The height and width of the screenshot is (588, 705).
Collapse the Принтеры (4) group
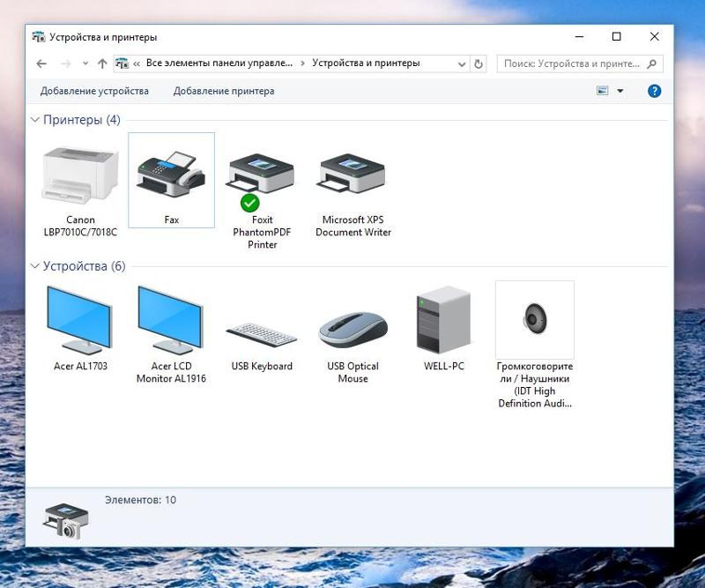pyautogui.click(x=34, y=120)
